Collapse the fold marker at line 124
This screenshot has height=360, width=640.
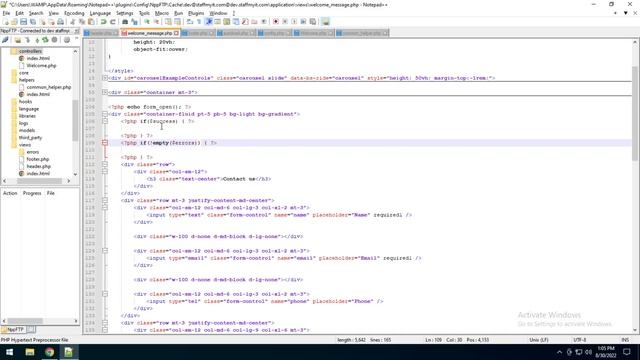(105, 251)
